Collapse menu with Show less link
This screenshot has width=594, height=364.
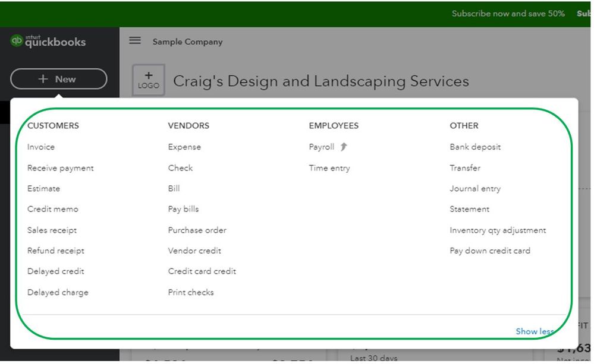coord(535,331)
